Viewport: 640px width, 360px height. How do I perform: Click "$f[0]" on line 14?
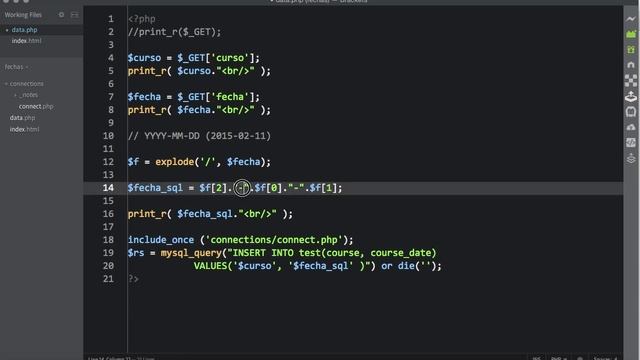tap(268, 188)
